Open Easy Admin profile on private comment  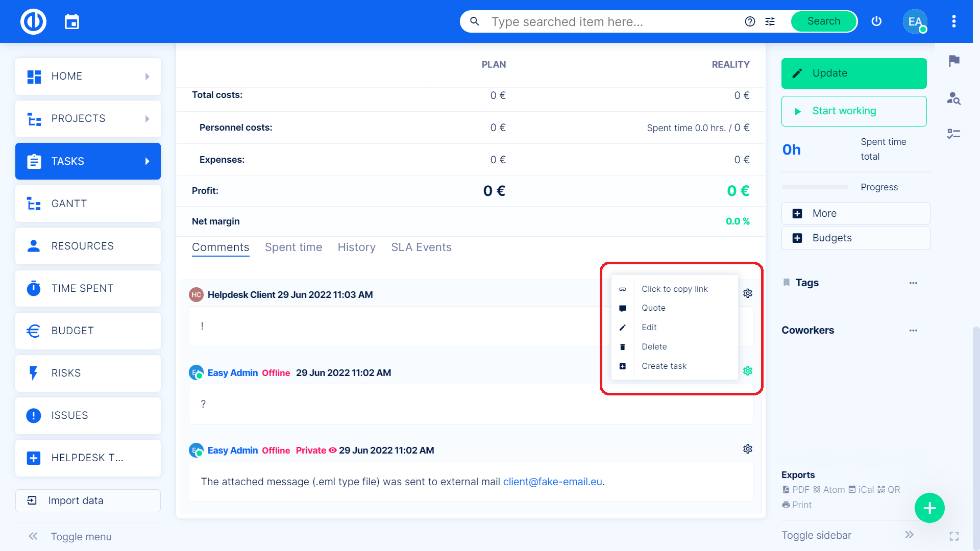(233, 450)
